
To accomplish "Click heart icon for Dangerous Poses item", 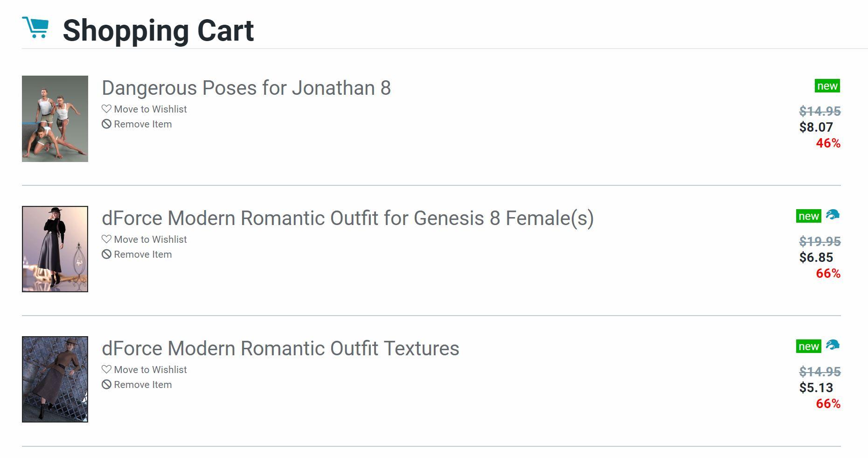I will 106,109.
